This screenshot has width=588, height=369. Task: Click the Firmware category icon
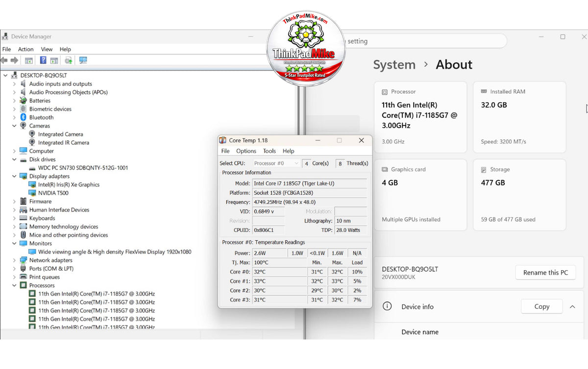pyautogui.click(x=23, y=201)
